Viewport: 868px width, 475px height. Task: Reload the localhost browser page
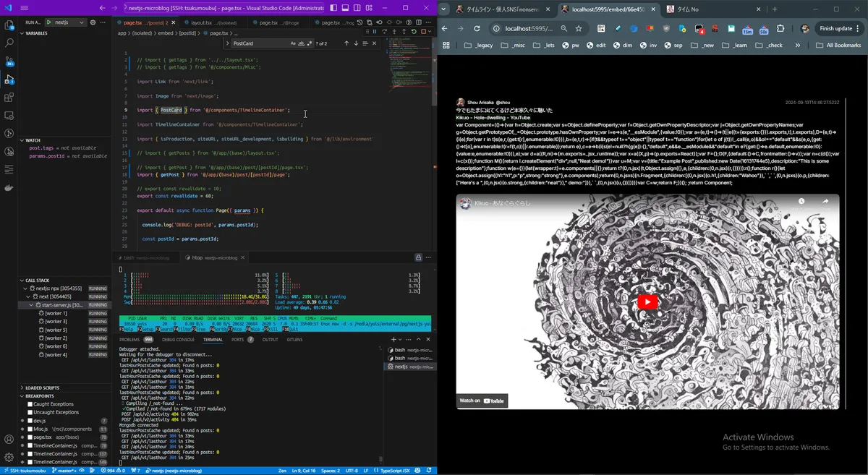(477, 28)
